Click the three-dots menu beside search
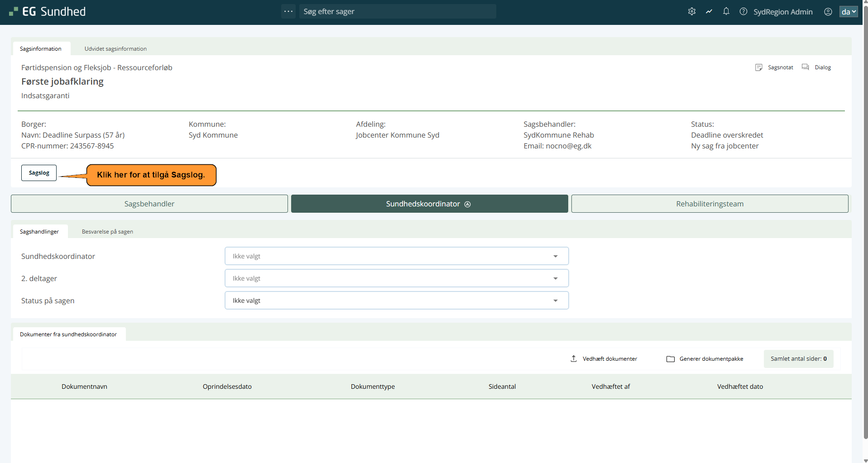Screen dimensions: 868x463 (288, 11)
